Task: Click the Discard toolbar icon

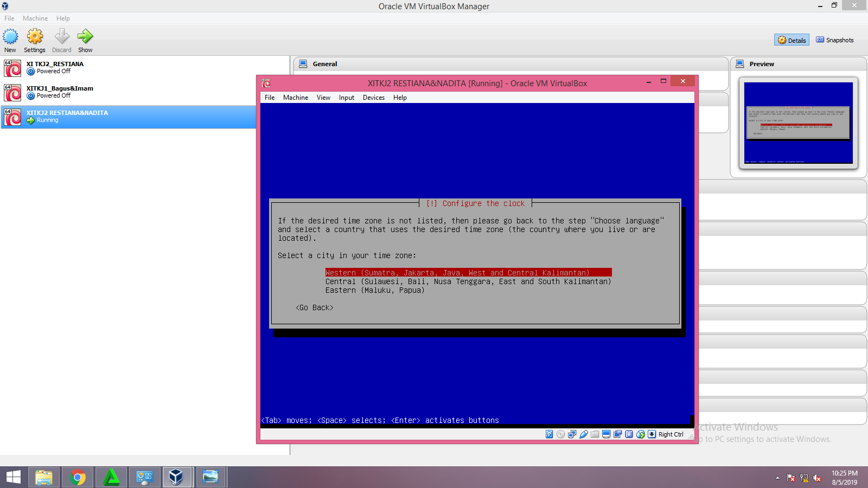Action: [x=62, y=36]
